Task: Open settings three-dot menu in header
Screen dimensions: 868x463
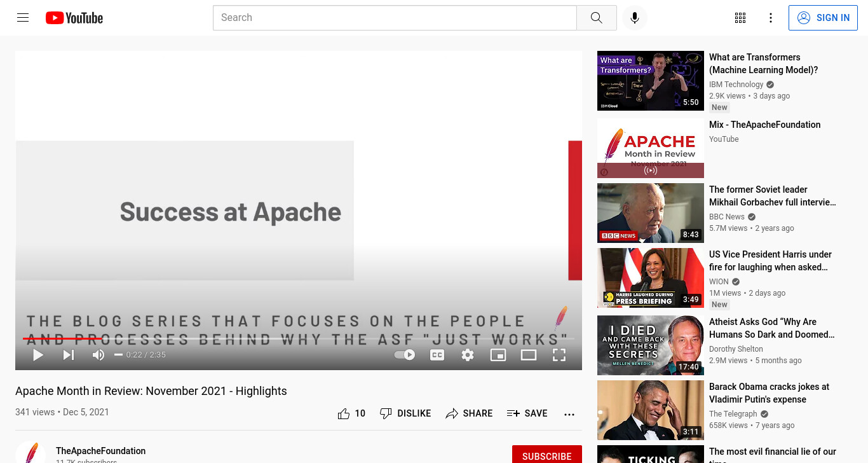Action: tap(771, 18)
